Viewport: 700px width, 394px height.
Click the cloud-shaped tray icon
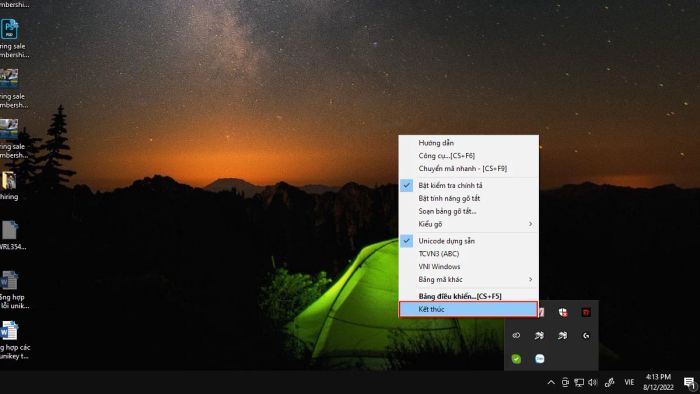(516, 336)
